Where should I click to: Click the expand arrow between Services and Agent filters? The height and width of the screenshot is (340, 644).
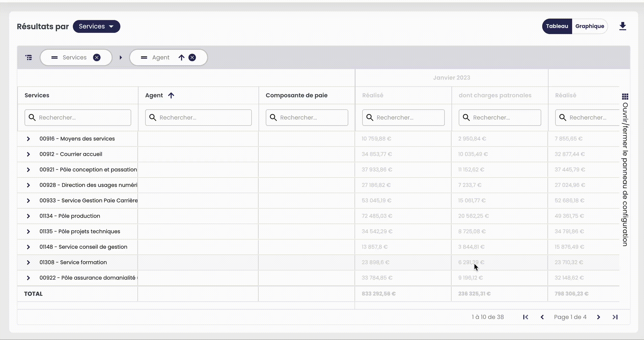[121, 57]
